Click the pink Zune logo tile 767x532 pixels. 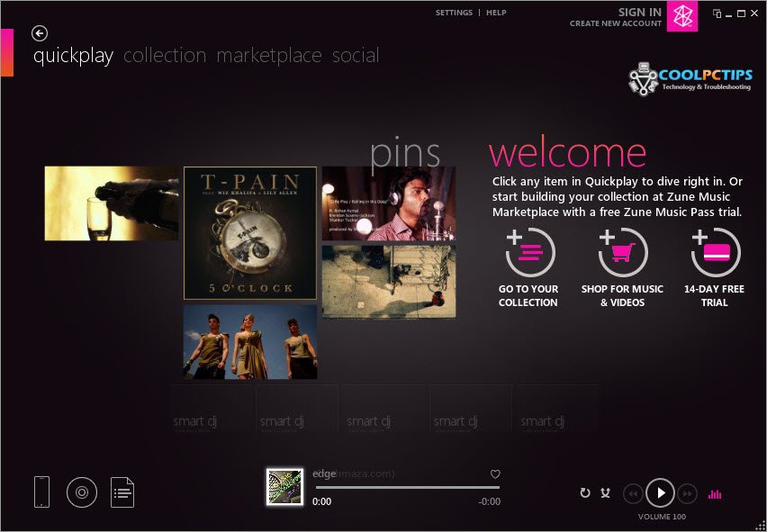681,16
